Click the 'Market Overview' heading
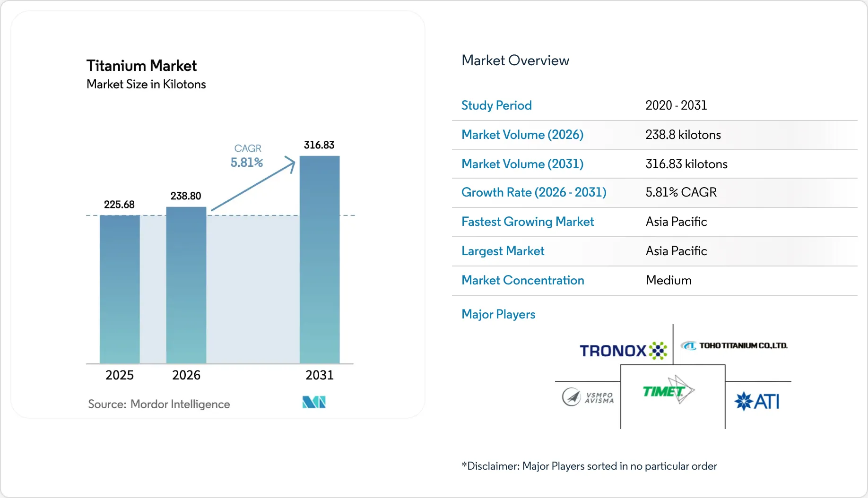868x498 pixels. coord(515,60)
